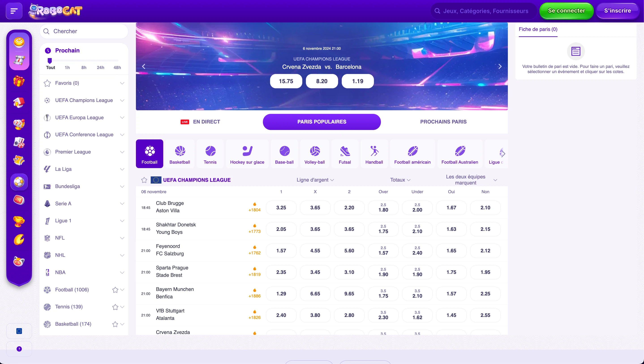Screen dimensions: 644x364
Task: Open the Fiche de paris (0) tab
Action: [x=538, y=30]
